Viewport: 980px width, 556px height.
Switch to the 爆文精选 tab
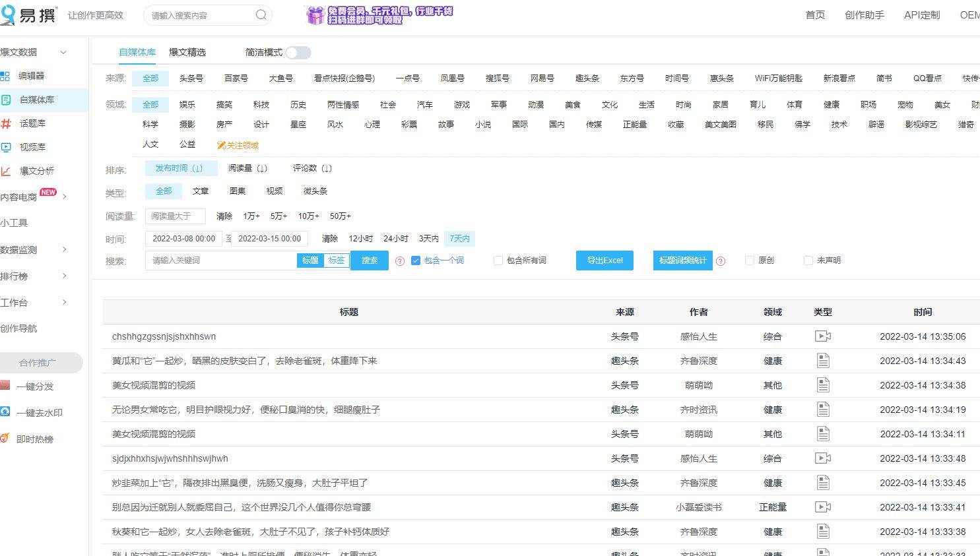[x=187, y=52]
